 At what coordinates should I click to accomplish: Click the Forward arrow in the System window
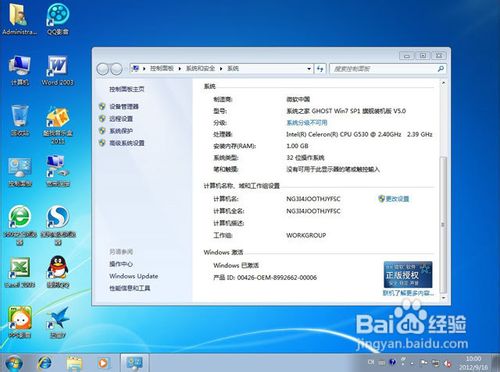[x=116, y=69]
